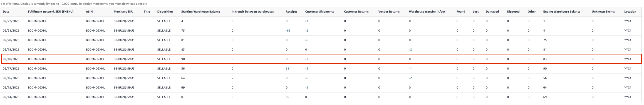Viewport: 644px width, 105px height.
Task: Select the 02/18/2025 date cell
Action: 11,59
